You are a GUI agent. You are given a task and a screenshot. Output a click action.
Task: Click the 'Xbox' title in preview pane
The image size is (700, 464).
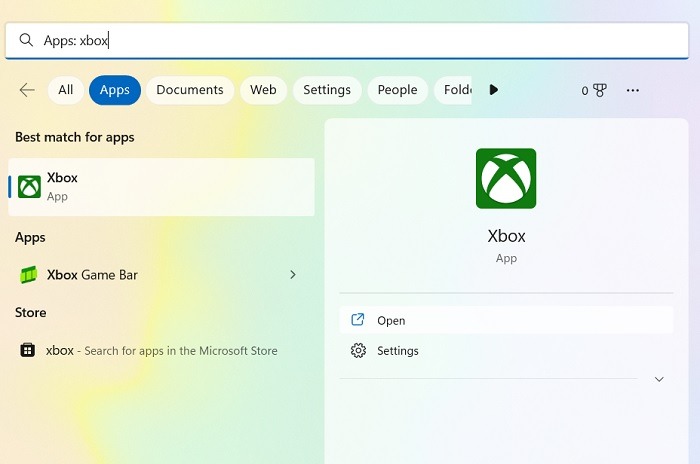(506, 236)
